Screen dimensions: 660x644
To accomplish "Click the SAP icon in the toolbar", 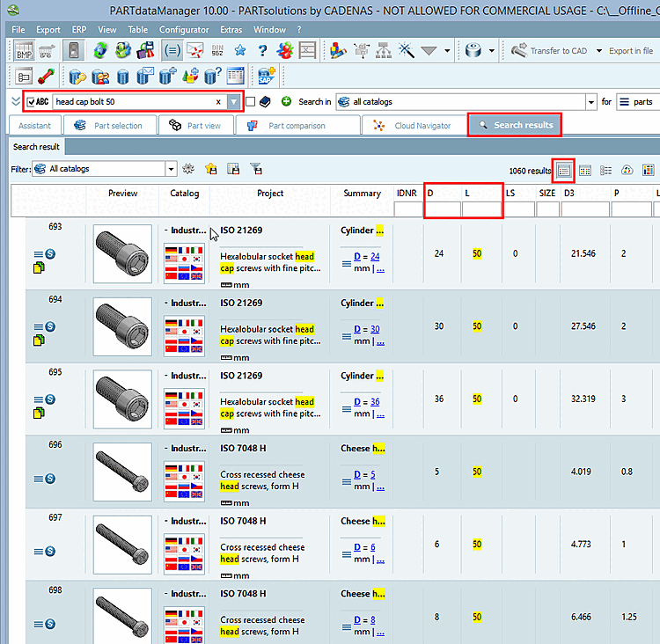I will 268,76.
